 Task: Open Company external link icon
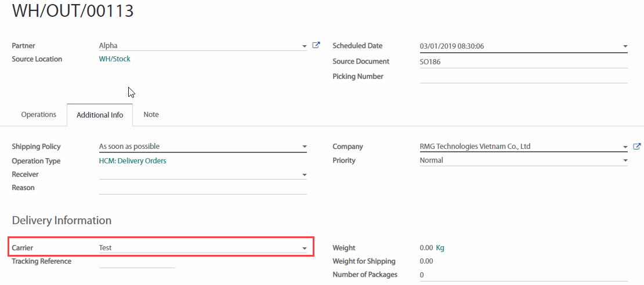636,147
